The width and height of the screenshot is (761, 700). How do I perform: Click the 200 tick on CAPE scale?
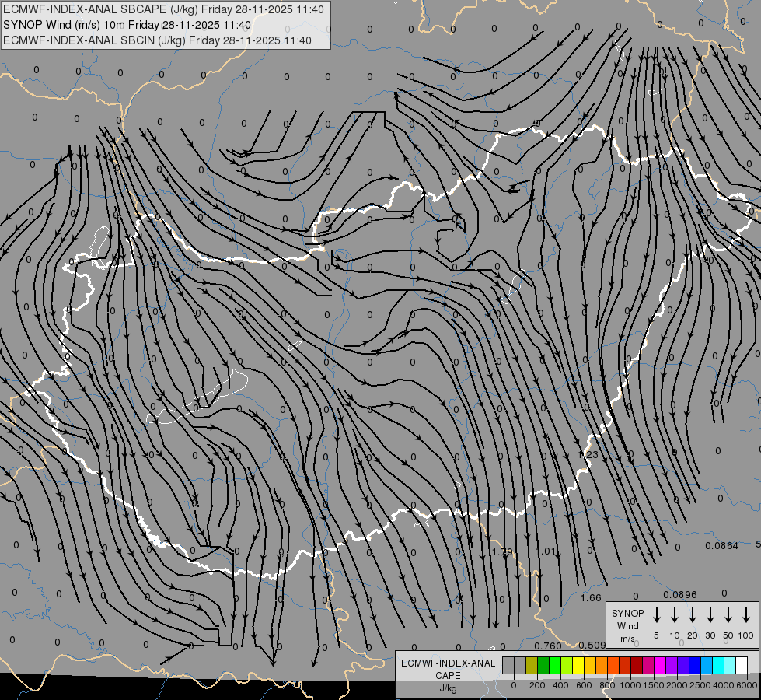click(537, 685)
